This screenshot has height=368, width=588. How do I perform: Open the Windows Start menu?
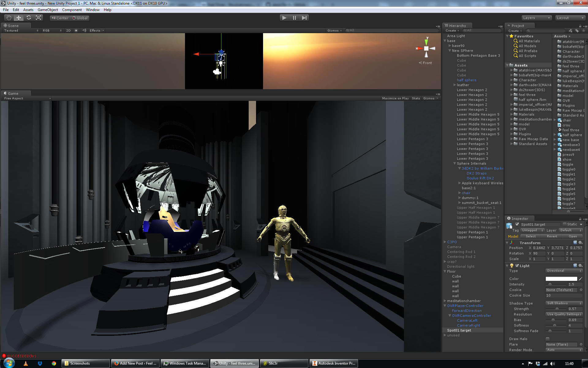pyautogui.click(x=9, y=363)
